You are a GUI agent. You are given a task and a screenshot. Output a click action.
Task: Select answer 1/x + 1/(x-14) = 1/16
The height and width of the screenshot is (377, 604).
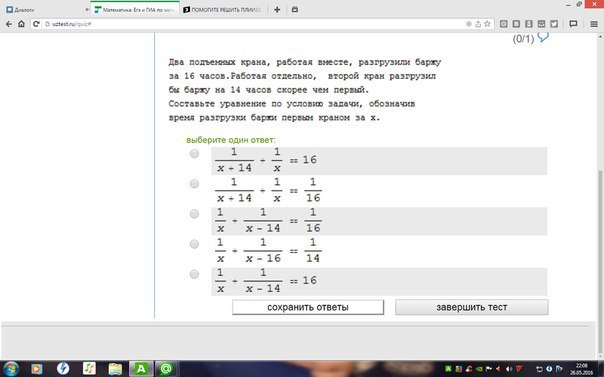pyautogui.click(x=194, y=214)
